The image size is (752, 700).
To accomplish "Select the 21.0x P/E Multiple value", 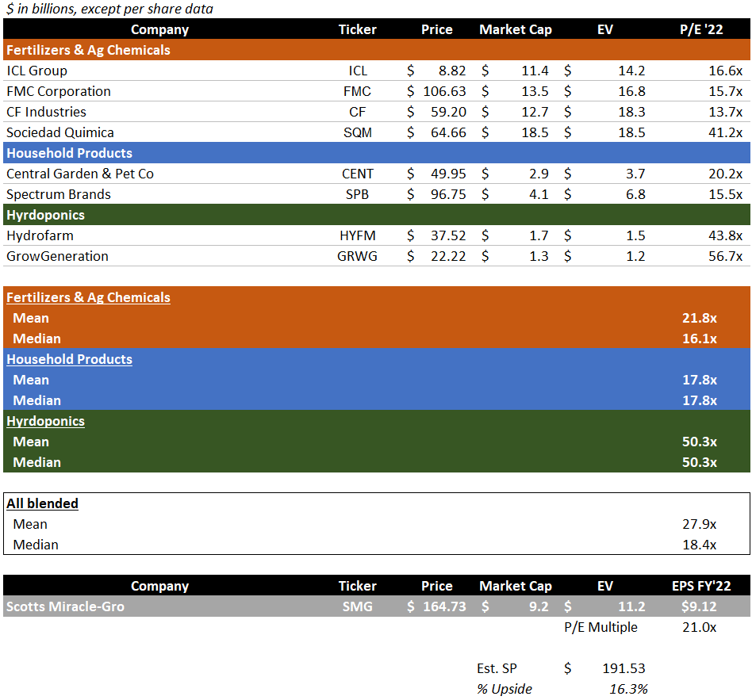I will (699, 627).
